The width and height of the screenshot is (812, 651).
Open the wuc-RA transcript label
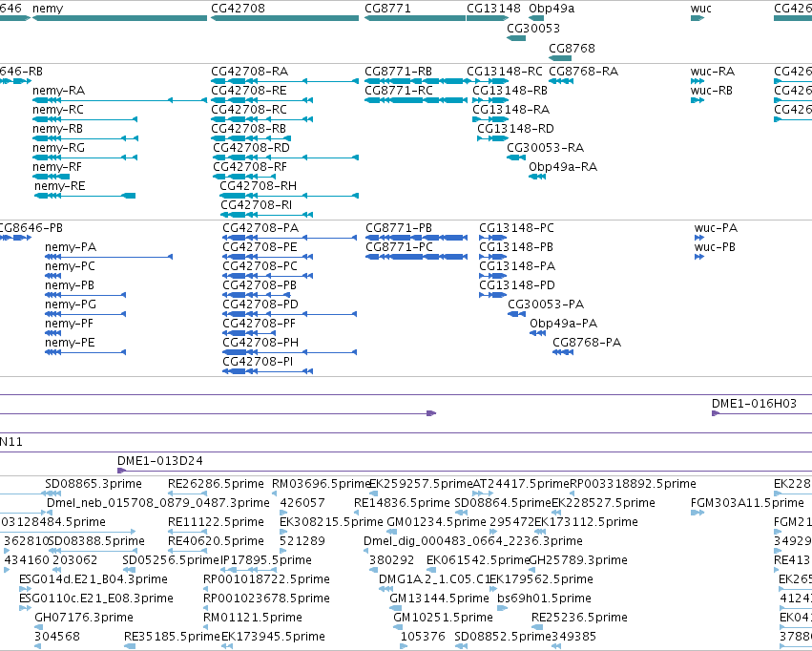pyautogui.click(x=713, y=72)
